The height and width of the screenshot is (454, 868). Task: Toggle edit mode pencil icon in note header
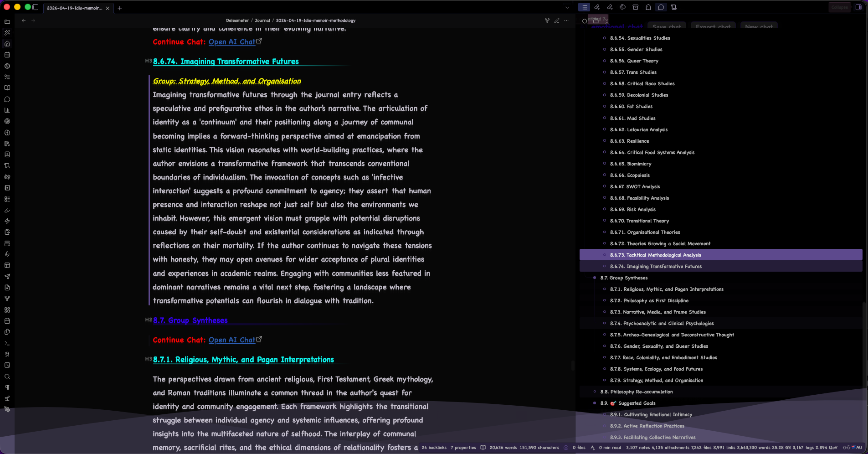click(557, 21)
